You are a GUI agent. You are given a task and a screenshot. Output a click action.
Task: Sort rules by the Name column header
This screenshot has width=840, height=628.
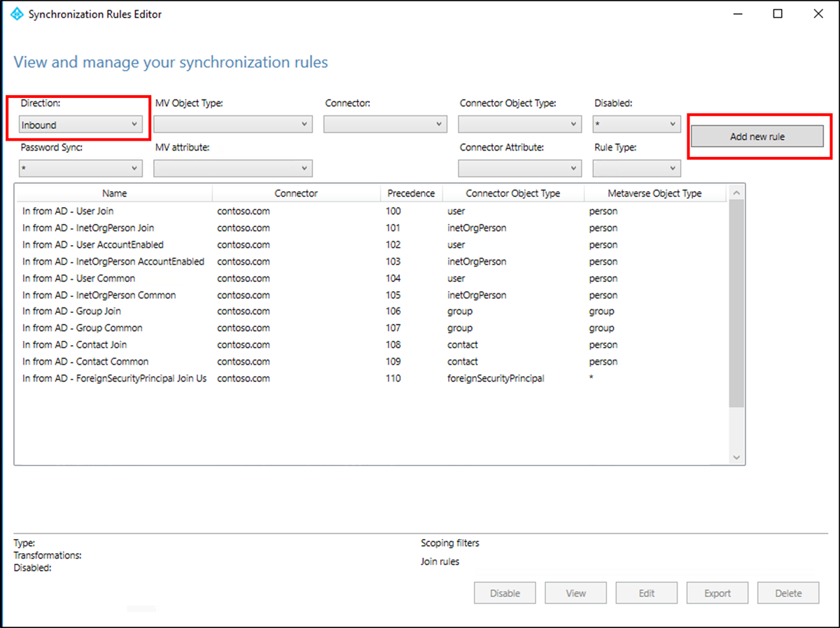[114, 193]
